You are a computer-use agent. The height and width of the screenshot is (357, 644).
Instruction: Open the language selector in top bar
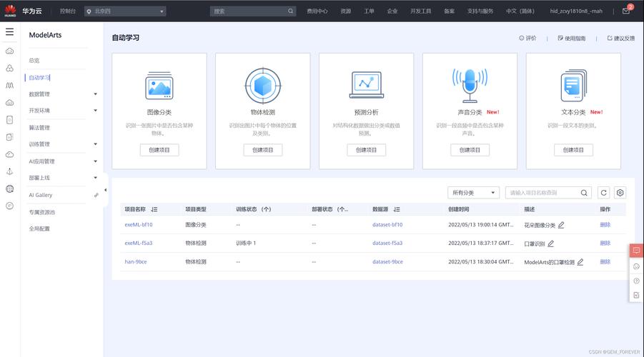tap(520, 11)
